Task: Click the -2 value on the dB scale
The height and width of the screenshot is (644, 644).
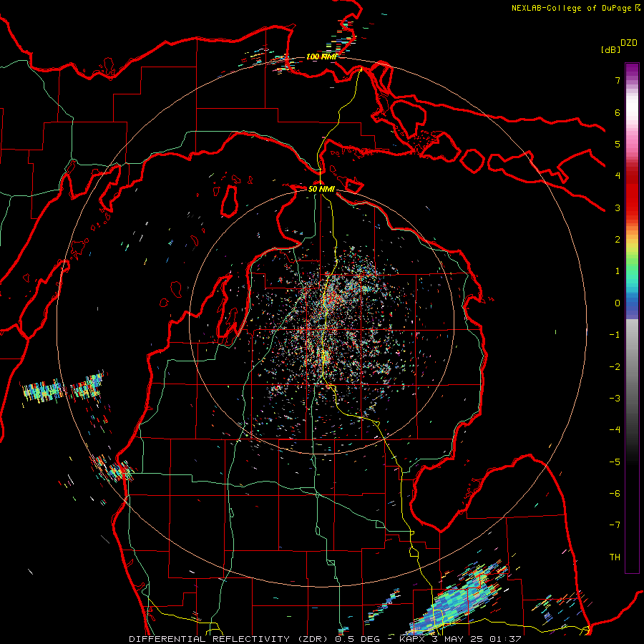Action: [x=615, y=367]
